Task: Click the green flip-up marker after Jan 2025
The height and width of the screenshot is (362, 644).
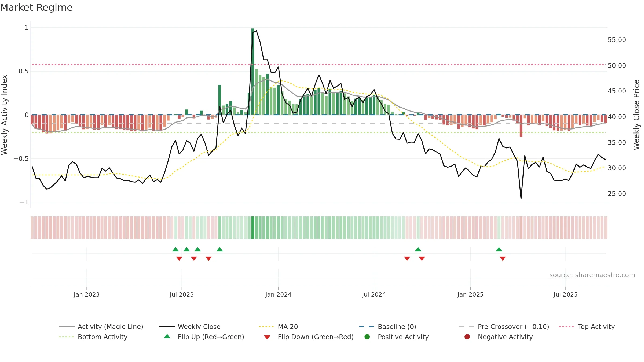Action: pos(499,249)
